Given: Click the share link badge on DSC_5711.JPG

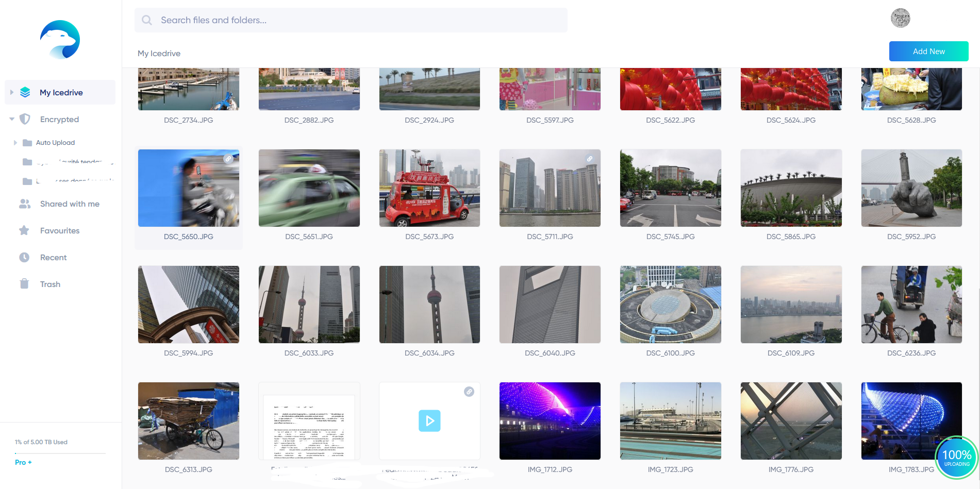Looking at the screenshot, I should coord(590,159).
